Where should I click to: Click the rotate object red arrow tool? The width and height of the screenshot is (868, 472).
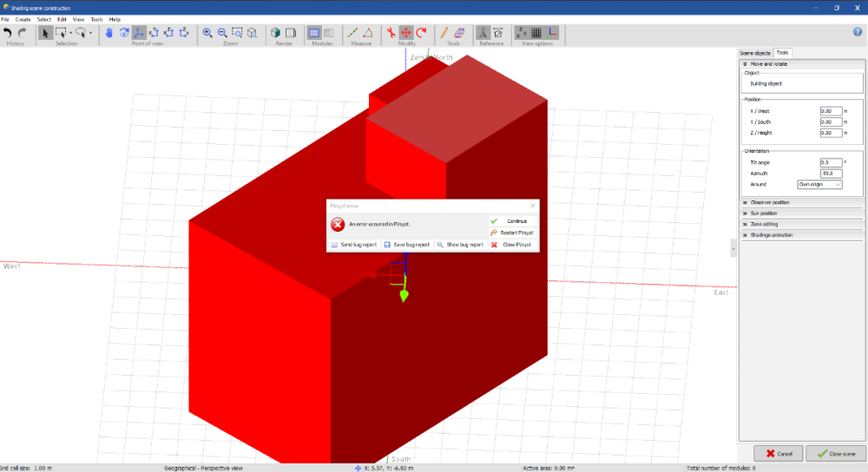[421, 32]
